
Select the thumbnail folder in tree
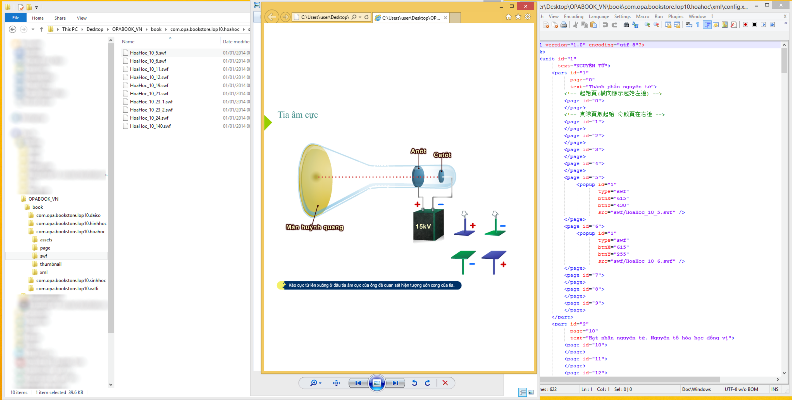coord(49,264)
